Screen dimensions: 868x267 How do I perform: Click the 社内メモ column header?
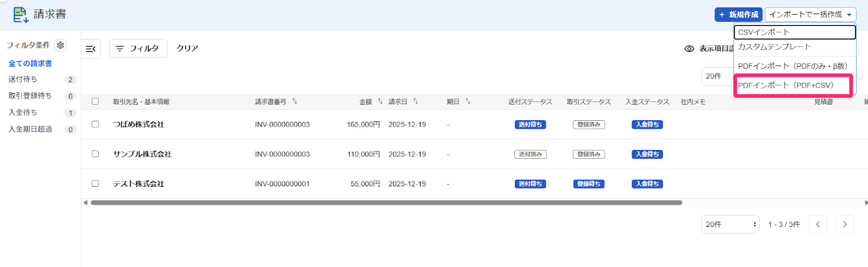point(693,102)
